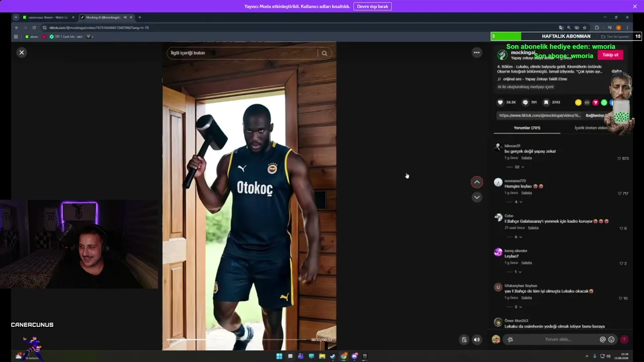Close the TikTok video viewer

(x=22, y=52)
